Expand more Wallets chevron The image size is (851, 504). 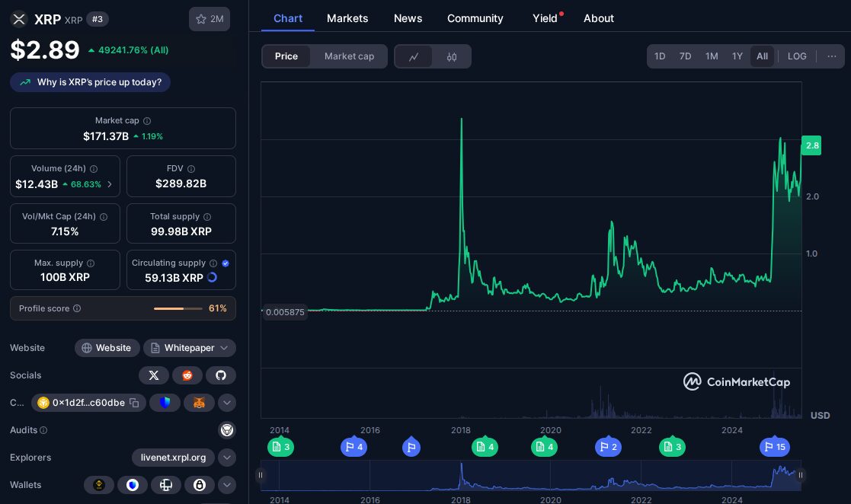[x=227, y=485]
